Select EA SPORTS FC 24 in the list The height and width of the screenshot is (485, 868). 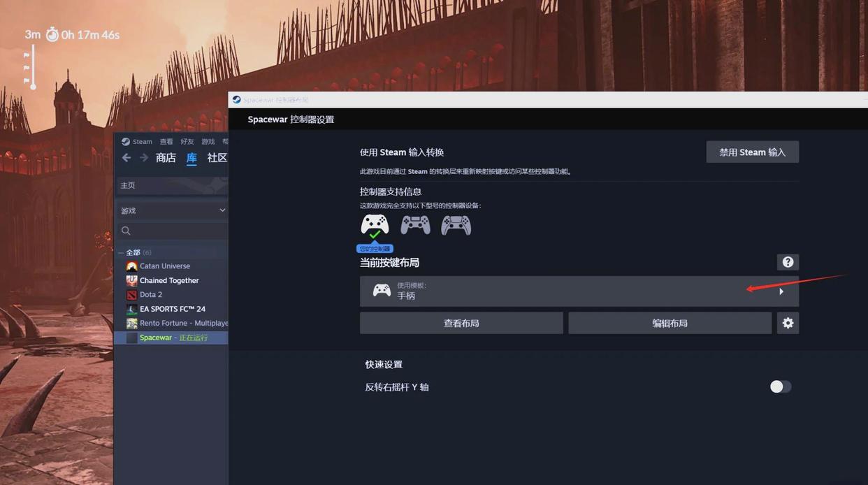click(171, 309)
